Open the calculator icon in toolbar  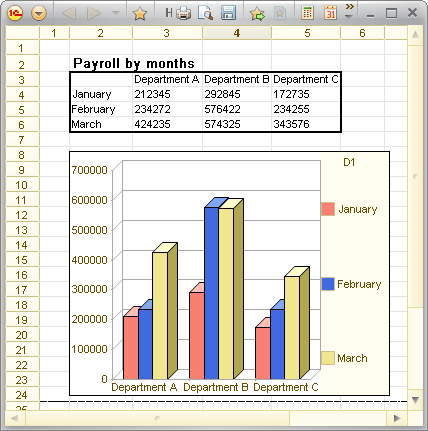[x=307, y=13]
